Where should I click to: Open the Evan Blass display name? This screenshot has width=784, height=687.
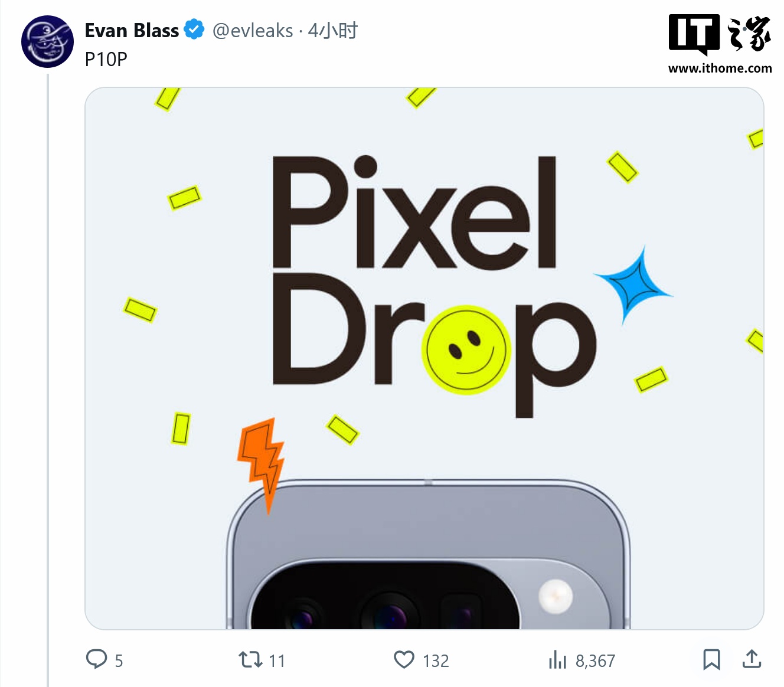(132, 30)
